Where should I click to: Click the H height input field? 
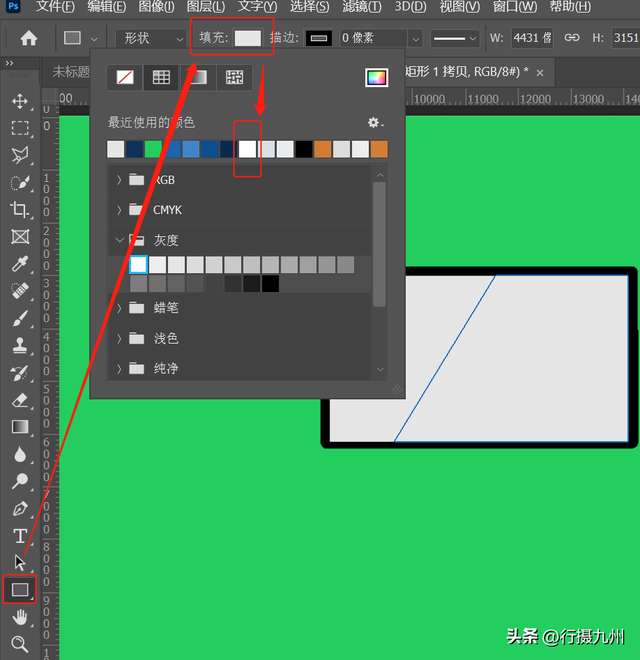coord(626,38)
